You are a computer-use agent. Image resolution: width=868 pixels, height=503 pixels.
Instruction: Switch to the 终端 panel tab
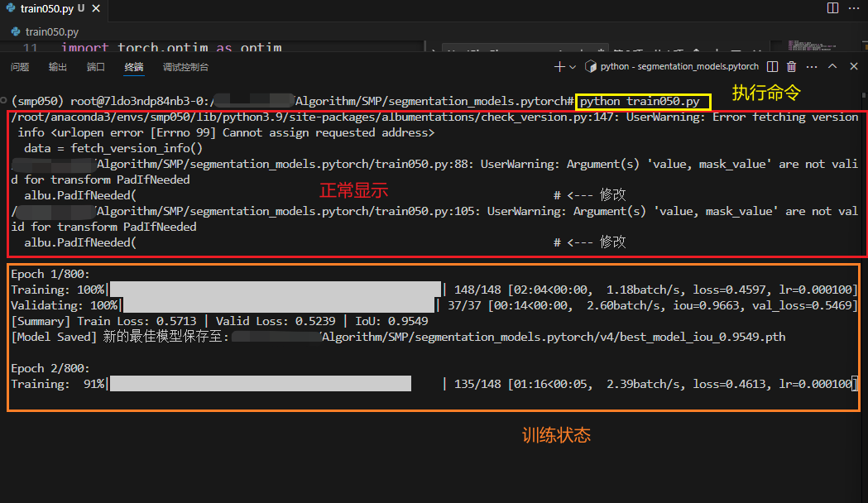pyautogui.click(x=134, y=67)
